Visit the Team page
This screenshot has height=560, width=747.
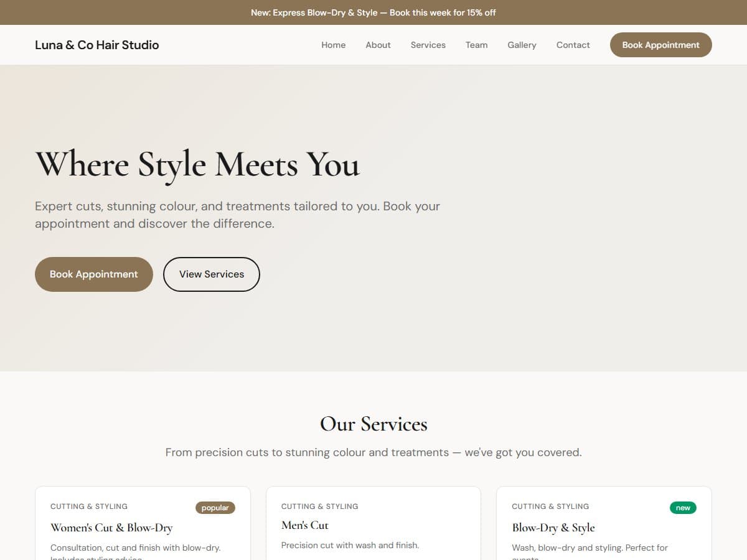(476, 45)
